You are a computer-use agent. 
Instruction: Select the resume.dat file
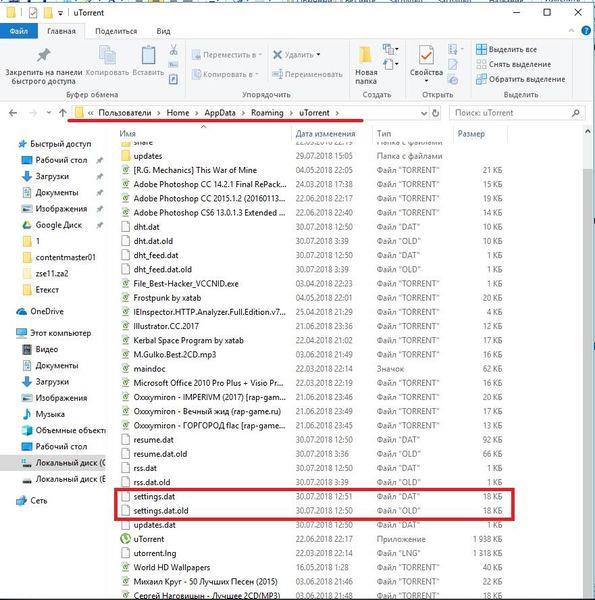(314, 440)
